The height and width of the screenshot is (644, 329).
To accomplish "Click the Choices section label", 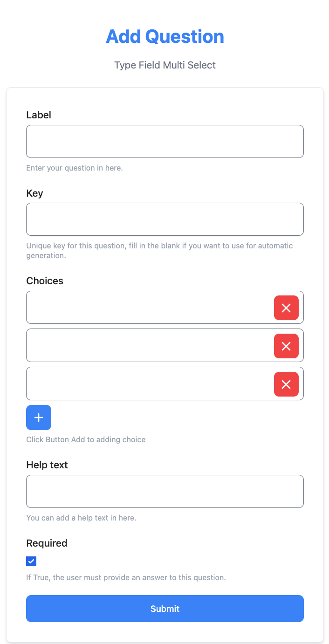I will click(x=45, y=281).
